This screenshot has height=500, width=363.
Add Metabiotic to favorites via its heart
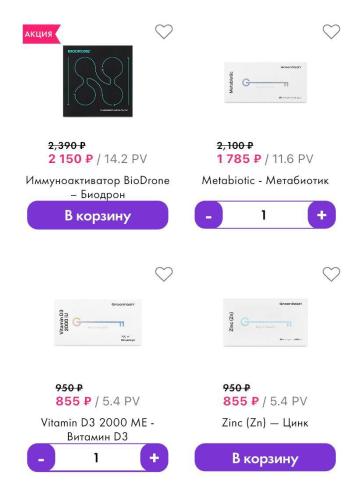pos(331,32)
